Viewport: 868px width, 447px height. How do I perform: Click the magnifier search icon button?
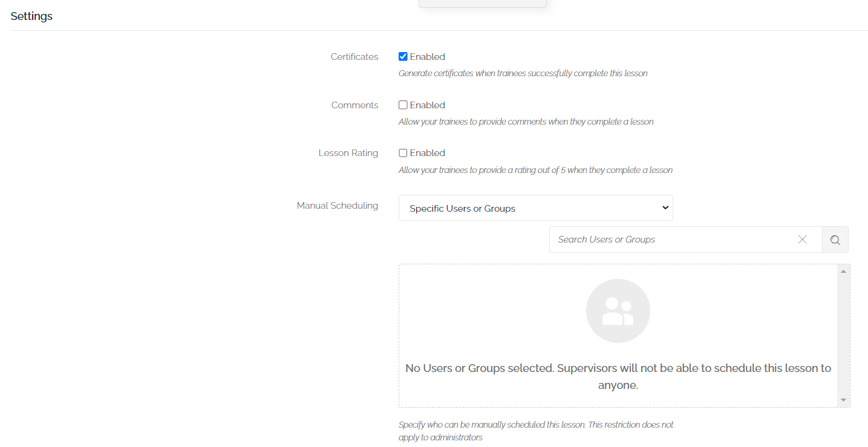point(835,240)
